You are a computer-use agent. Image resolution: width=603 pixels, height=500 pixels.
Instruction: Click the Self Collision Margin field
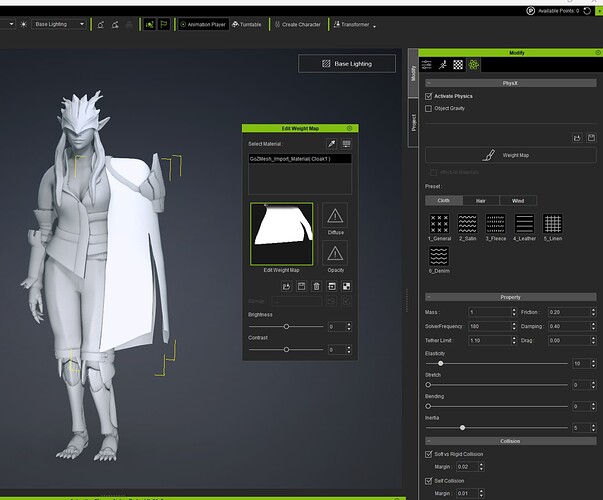(467, 493)
